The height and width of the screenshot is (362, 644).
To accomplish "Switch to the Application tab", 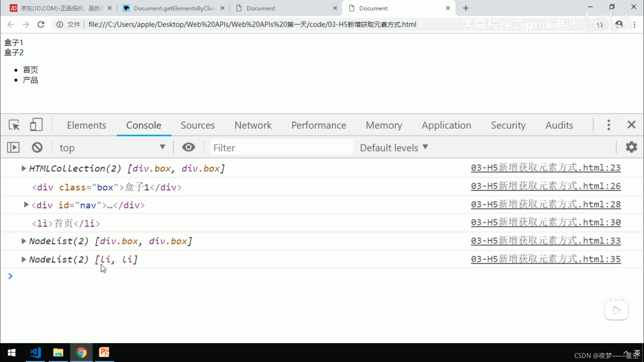I will (446, 125).
